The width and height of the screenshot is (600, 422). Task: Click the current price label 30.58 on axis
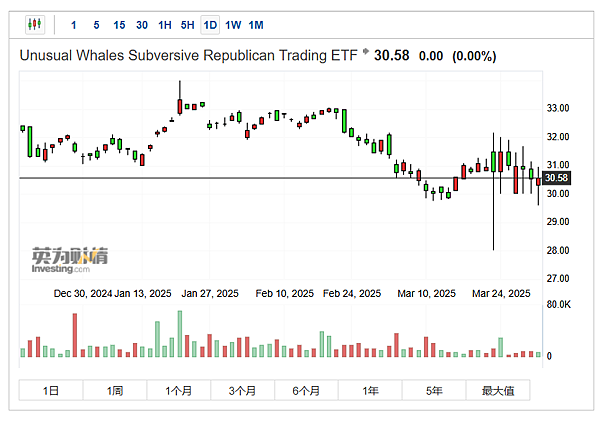pyautogui.click(x=556, y=178)
